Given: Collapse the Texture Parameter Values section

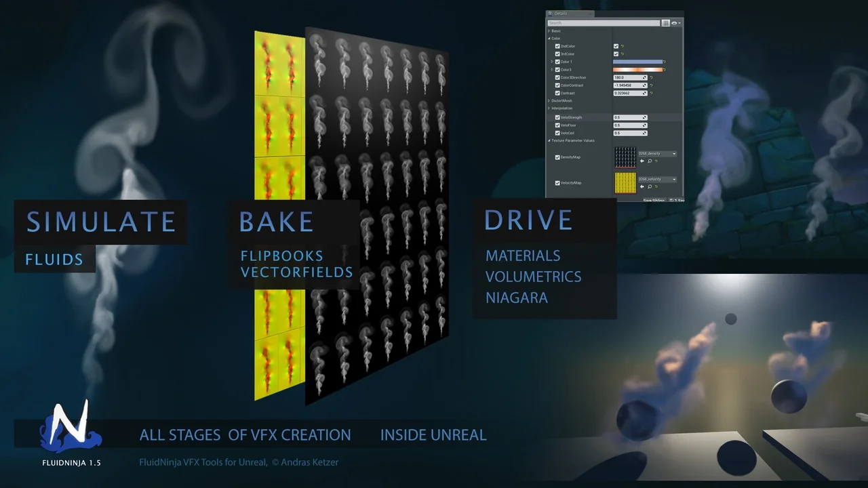Looking at the screenshot, I should click(x=549, y=140).
